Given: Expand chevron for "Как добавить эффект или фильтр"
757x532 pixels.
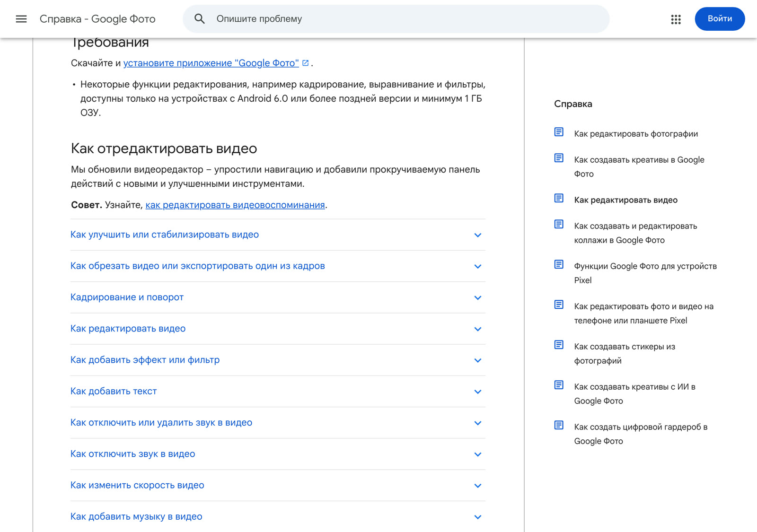Looking at the screenshot, I should (478, 360).
